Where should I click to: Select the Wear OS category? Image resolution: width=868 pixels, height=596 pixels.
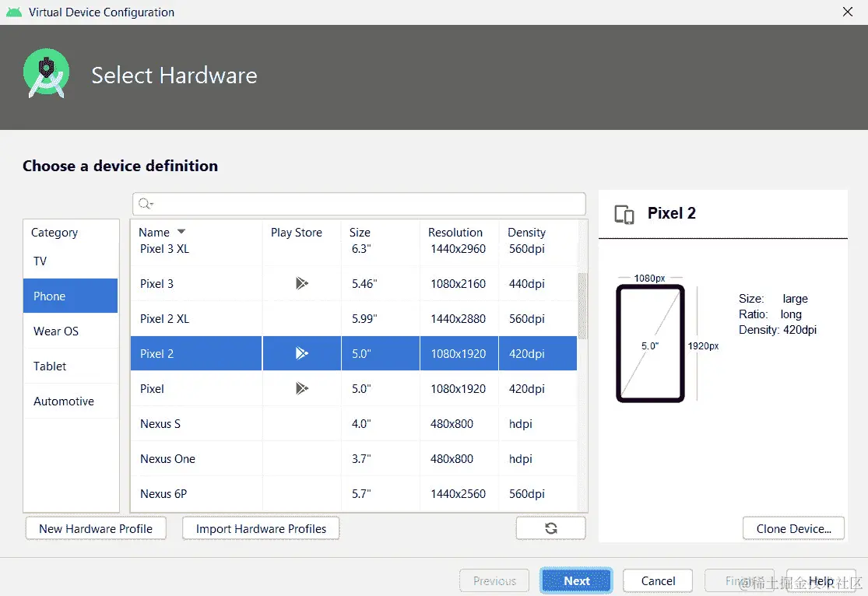coord(71,331)
